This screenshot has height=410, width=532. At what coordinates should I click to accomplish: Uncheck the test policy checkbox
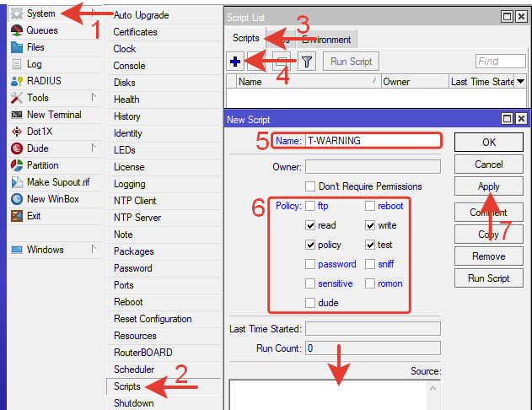click(x=370, y=245)
